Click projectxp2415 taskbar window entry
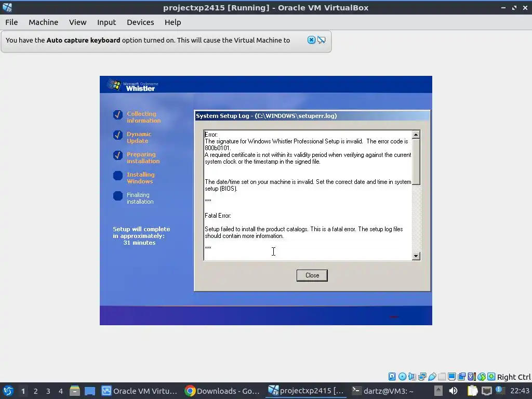This screenshot has height=399, width=532. pyautogui.click(x=305, y=391)
